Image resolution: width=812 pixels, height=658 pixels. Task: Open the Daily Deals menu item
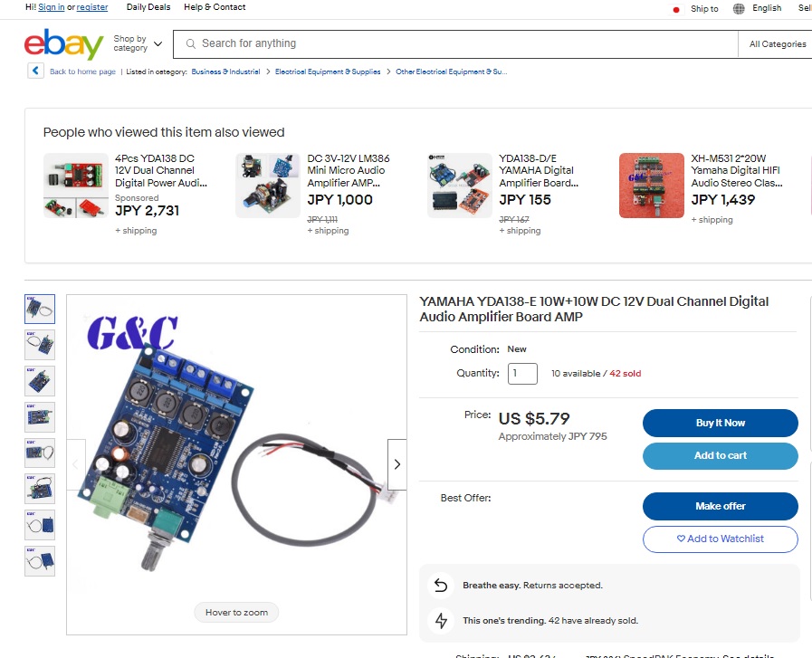(148, 7)
